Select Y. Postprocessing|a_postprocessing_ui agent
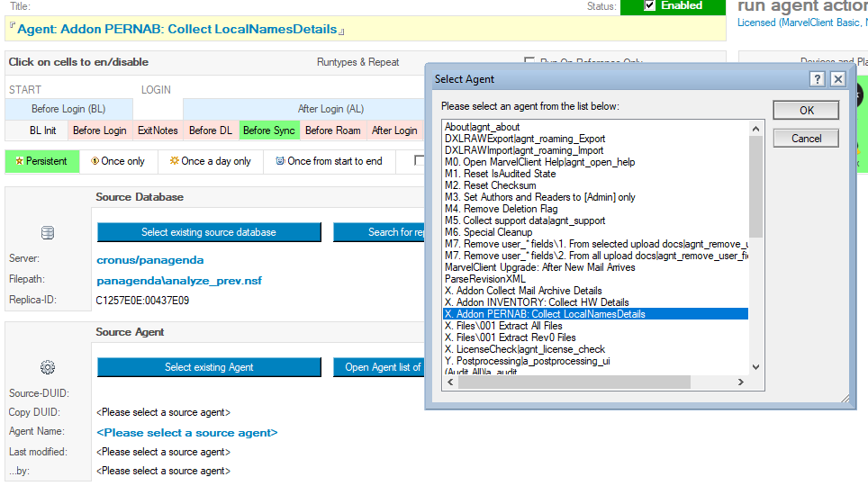 [x=596, y=360]
